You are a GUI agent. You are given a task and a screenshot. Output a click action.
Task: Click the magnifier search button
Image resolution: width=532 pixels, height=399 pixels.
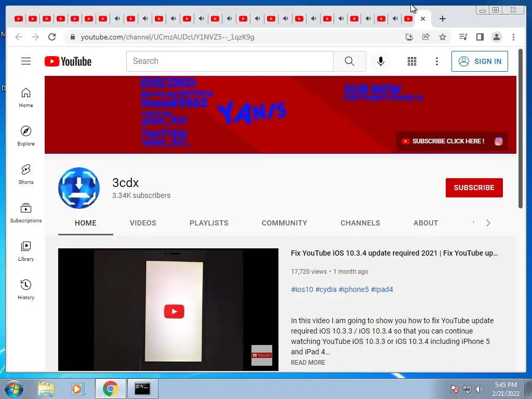point(350,61)
